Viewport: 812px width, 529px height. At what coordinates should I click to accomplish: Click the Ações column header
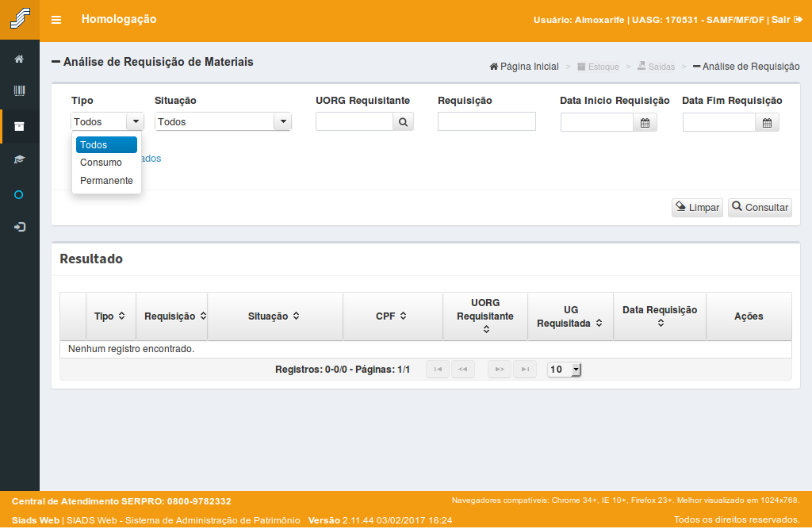point(749,316)
